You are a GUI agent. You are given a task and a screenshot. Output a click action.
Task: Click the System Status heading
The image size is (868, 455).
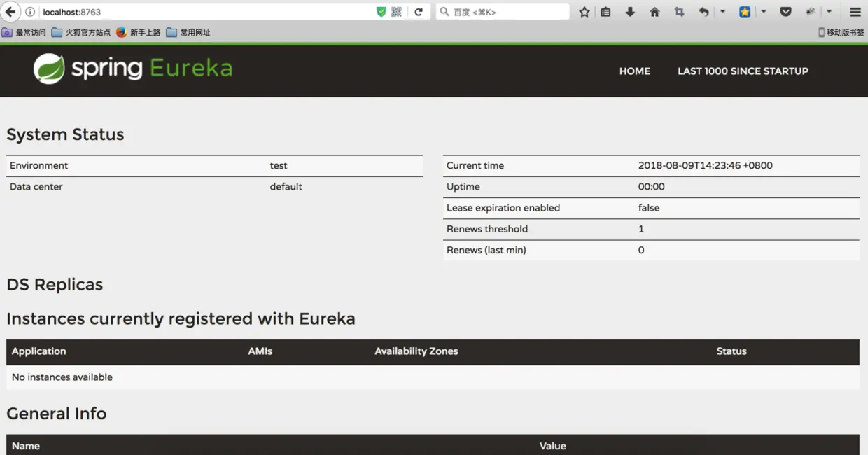click(x=65, y=134)
